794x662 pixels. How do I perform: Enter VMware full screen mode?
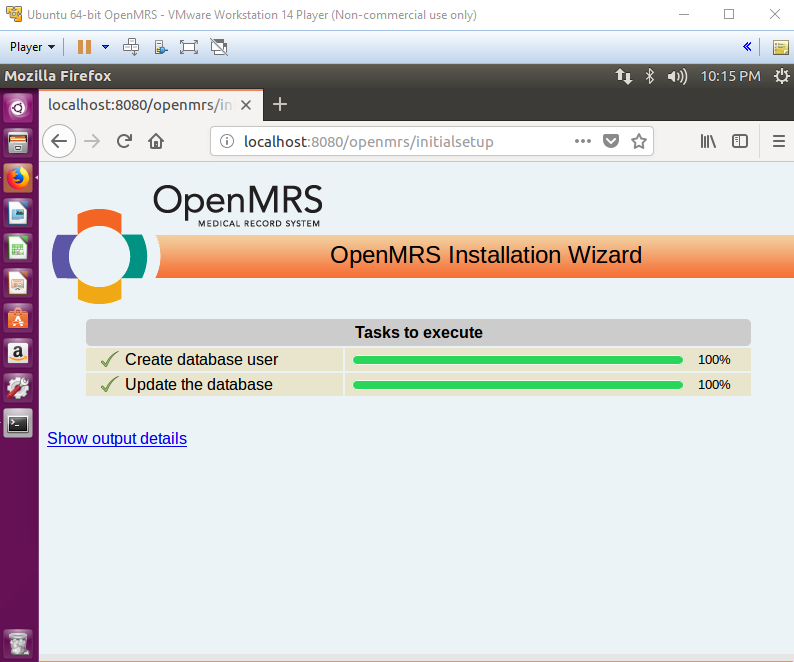click(189, 47)
